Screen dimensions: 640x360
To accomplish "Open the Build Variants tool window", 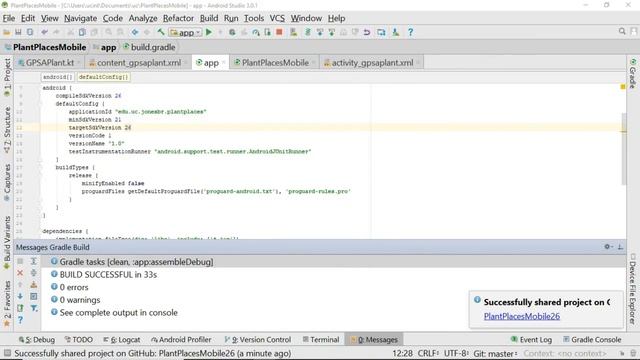I will [7, 242].
